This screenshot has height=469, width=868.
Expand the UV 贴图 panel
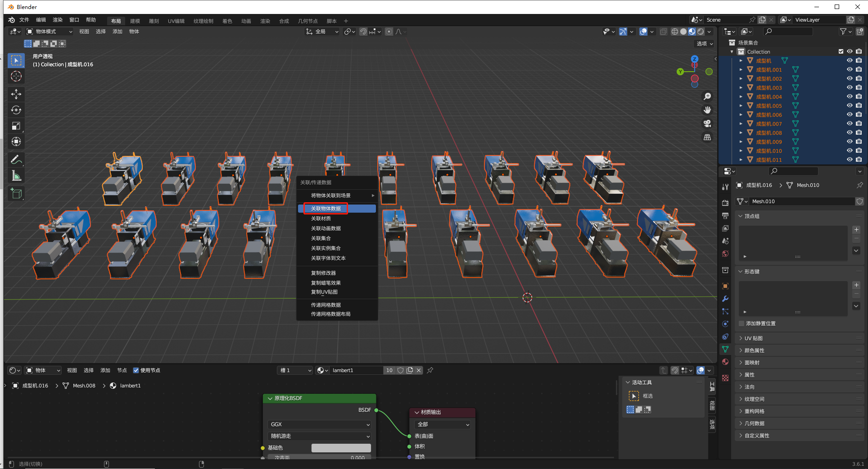(753, 338)
